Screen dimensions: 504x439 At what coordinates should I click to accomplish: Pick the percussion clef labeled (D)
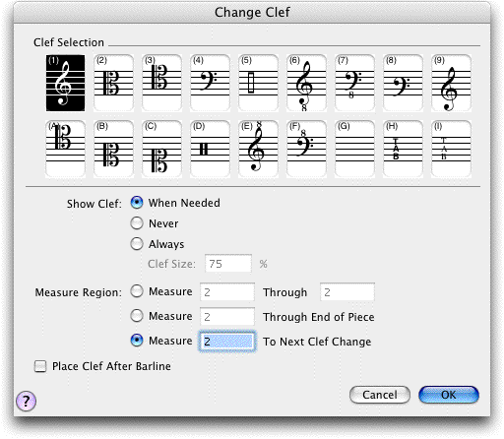[210, 149]
